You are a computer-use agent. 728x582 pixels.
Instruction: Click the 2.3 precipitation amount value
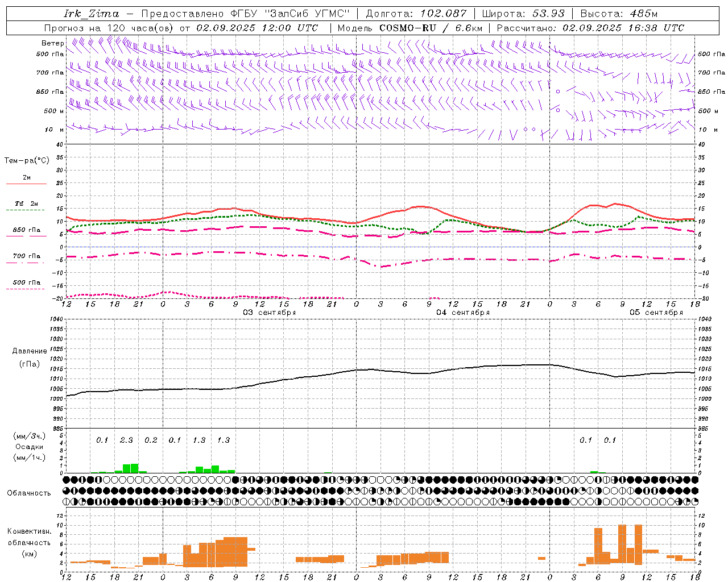(x=126, y=440)
